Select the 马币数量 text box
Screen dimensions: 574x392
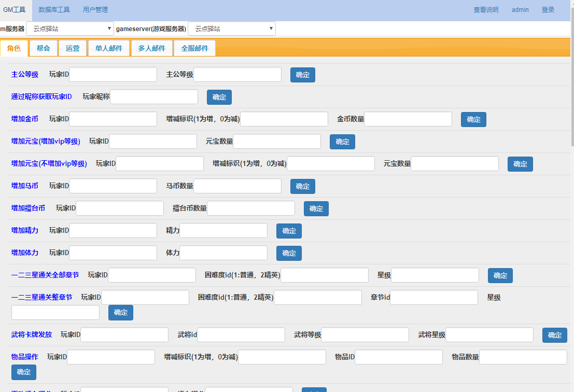coord(237,186)
